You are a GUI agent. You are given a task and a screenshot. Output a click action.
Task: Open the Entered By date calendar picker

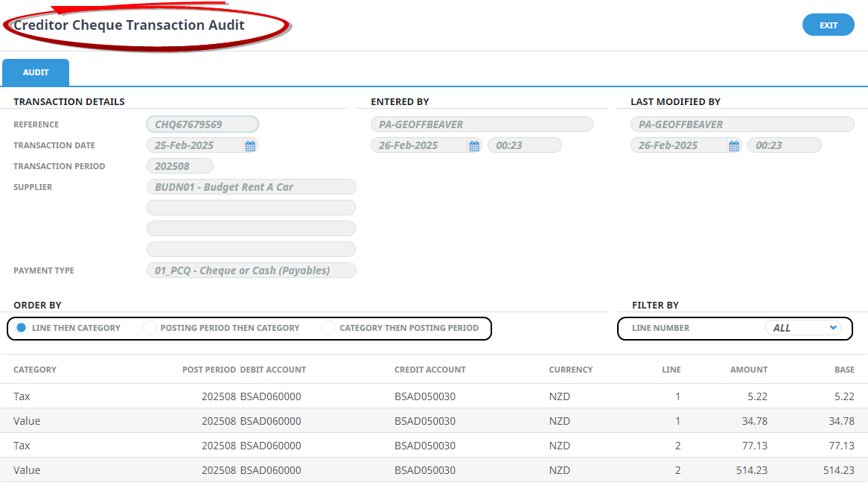[474, 145]
